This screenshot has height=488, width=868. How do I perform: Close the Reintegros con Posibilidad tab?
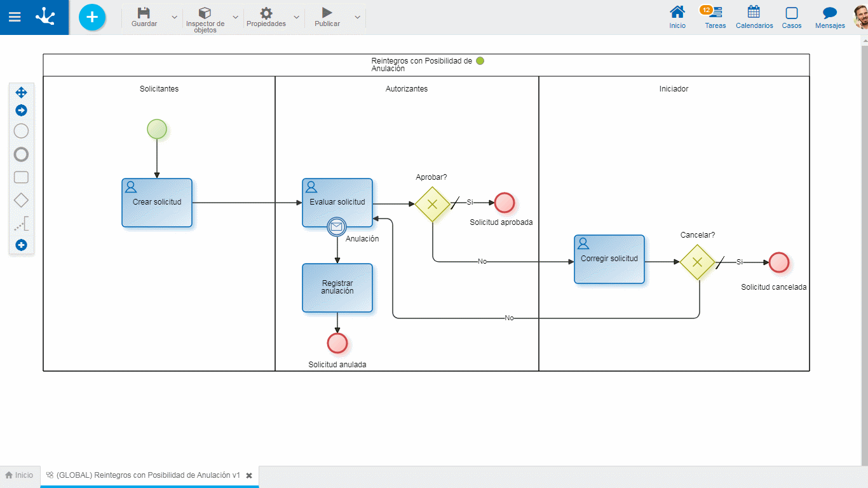coord(249,475)
